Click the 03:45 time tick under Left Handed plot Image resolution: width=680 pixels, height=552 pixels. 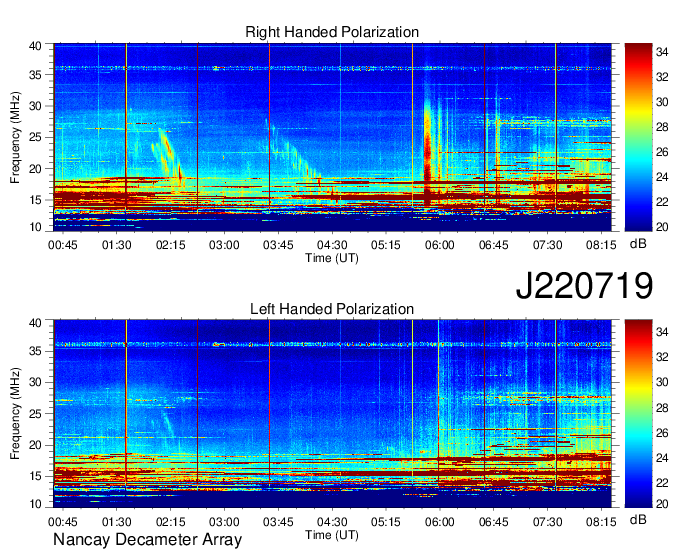pos(278,522)
